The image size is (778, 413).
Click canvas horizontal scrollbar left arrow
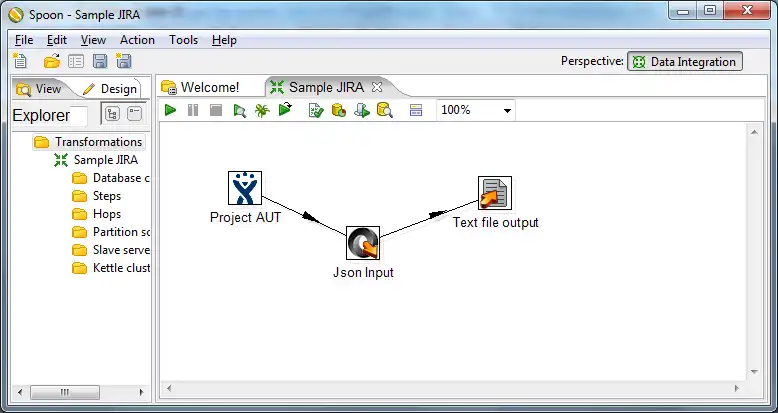click(x=169, y=388)
